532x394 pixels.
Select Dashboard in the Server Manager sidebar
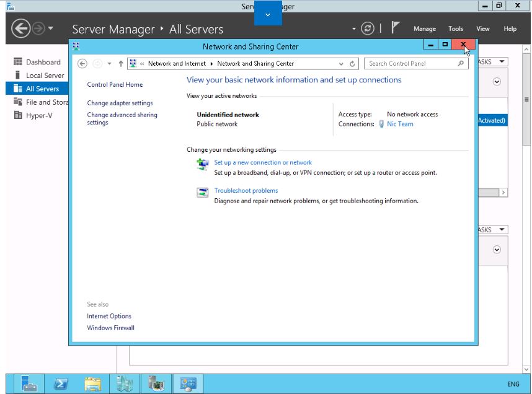point(43,62)
